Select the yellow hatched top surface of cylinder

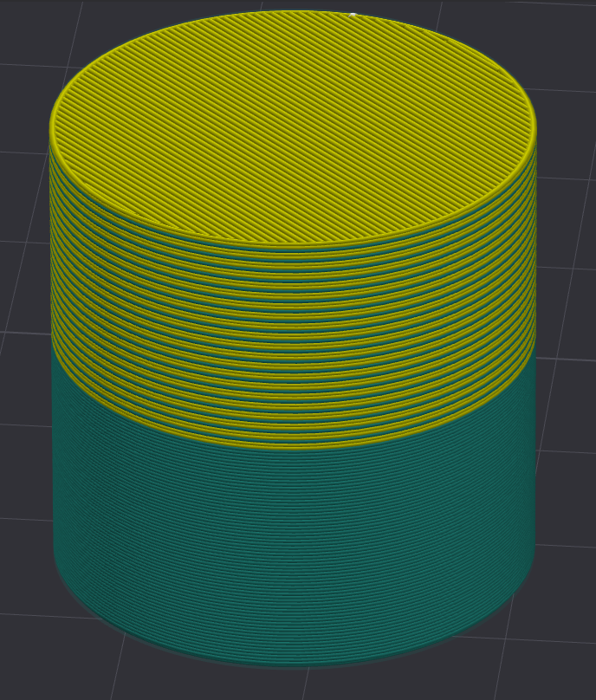tap(293, 127)
